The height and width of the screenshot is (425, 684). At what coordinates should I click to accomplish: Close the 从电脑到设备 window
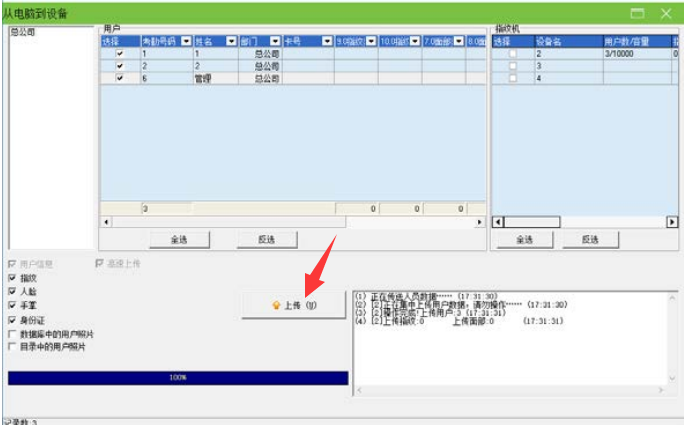[x=666, y=13]
